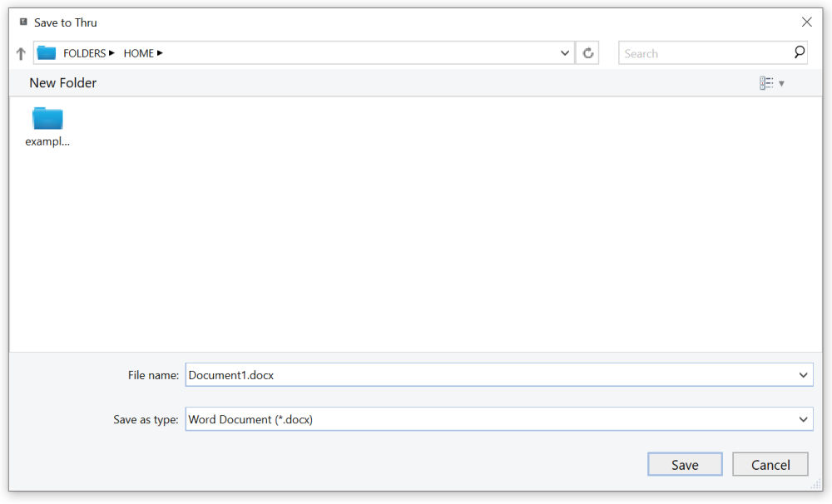Open the Save as type dropdown

[x=498, y=419]
